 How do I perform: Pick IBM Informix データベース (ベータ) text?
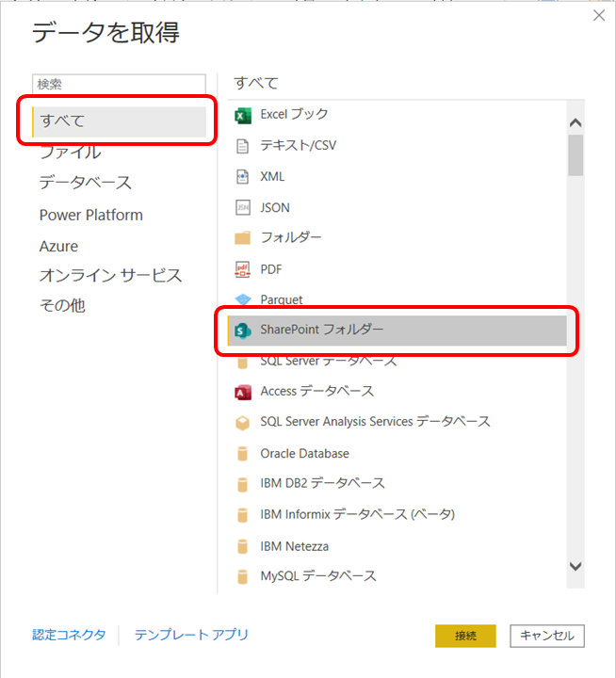(357, 514)
